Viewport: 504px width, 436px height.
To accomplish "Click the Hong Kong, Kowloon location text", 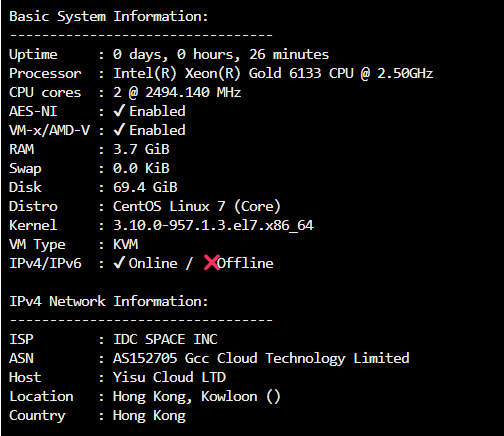I will [x=185, y=397].
